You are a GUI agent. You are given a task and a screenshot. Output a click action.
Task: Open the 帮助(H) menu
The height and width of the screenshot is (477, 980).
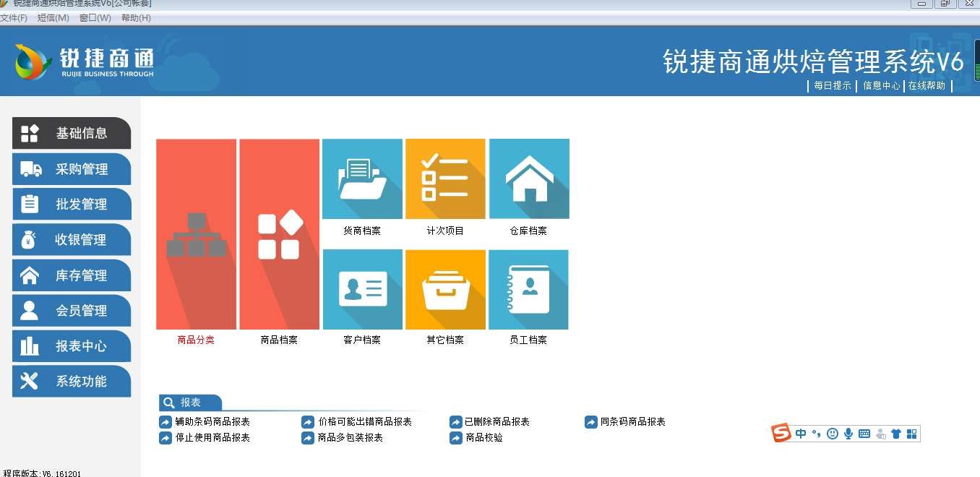[137, 17]
